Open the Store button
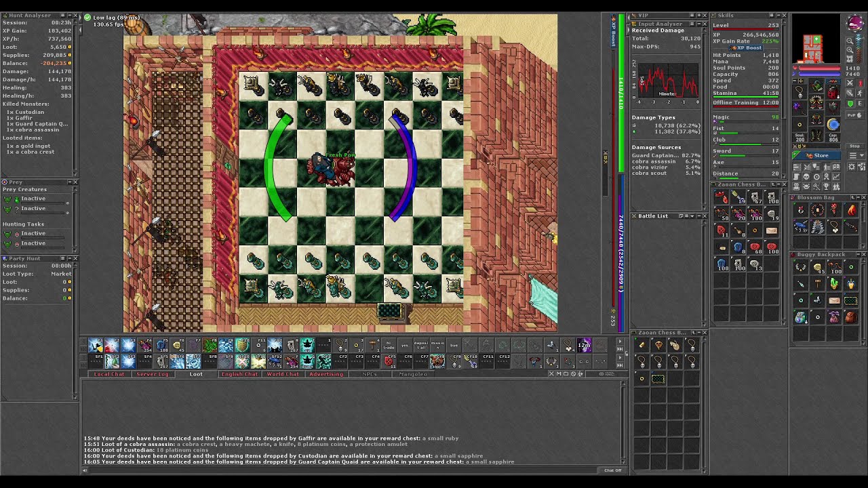Viewport: 868px width, 488px height. click(816, 155)
